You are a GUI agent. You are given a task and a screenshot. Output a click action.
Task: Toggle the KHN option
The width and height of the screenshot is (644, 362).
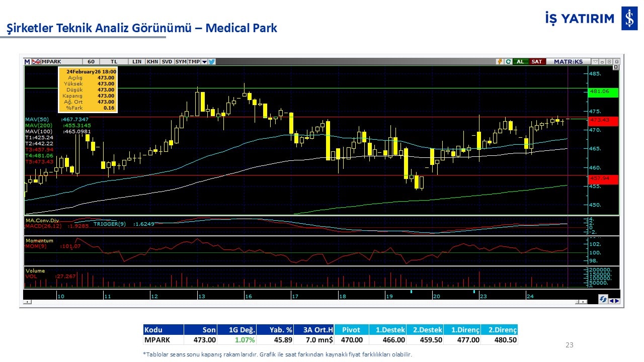coord(152,61)
